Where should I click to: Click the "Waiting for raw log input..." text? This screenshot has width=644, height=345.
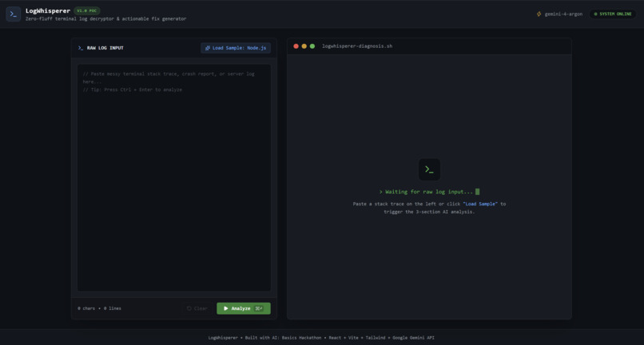coord(429,192)
